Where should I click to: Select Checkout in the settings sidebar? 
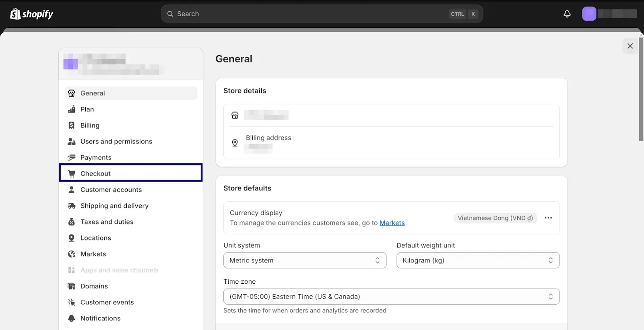[x=131, y=173]
